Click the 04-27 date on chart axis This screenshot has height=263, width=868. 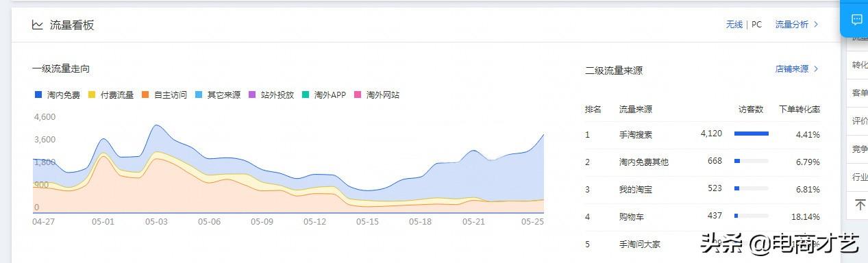(x=44, y=222)
